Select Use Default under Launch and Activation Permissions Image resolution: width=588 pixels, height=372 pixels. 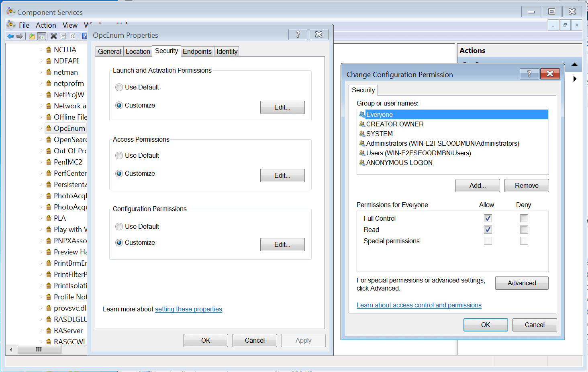click(x=119, y=87)
